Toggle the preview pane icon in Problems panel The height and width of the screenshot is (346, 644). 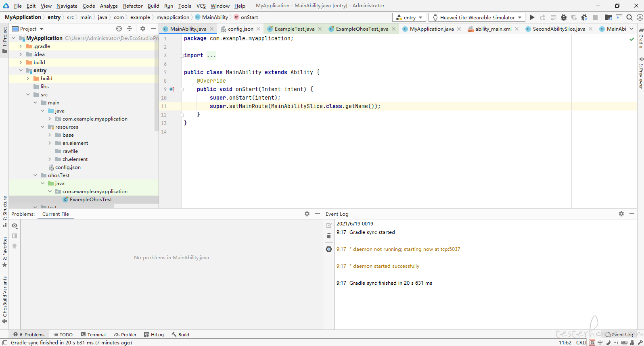(15, 236)
